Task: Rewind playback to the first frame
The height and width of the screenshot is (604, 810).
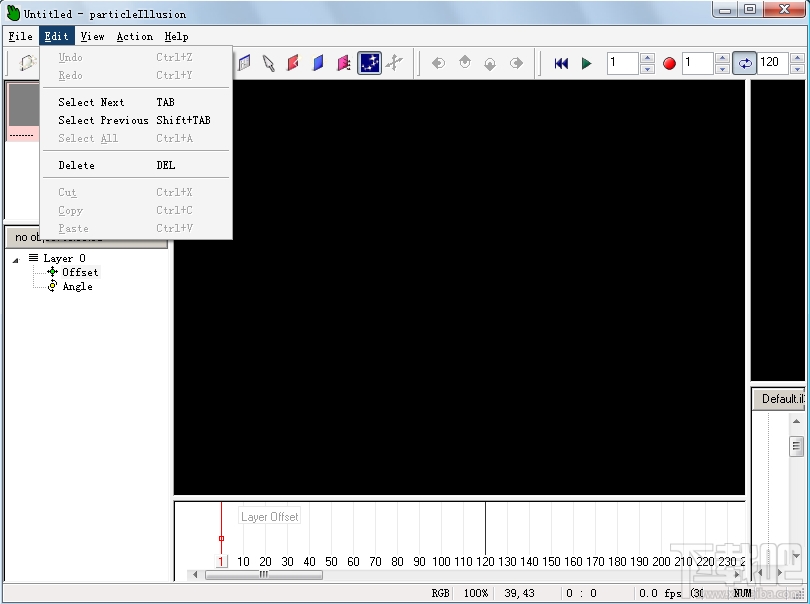Action: (x=561, y=63)
